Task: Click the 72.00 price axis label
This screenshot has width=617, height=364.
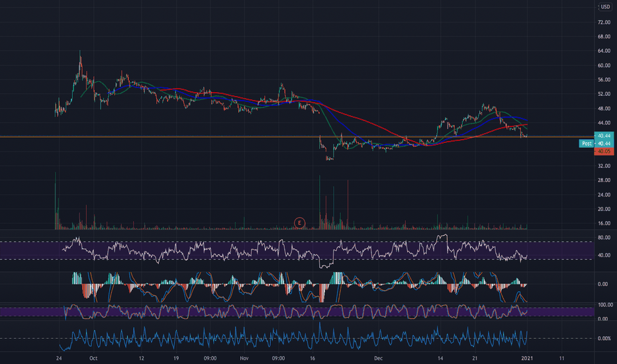Action: coord(604,23)
